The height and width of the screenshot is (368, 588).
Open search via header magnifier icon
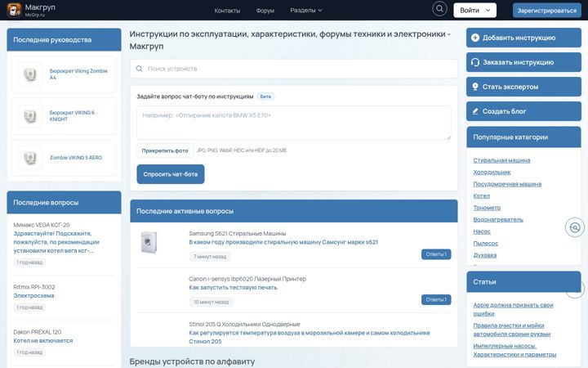[x=439, y=9]
